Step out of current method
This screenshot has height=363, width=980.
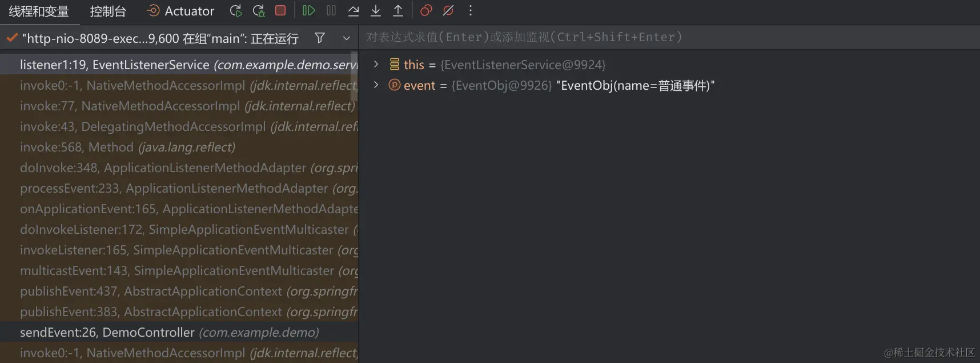tap(398, 10)
